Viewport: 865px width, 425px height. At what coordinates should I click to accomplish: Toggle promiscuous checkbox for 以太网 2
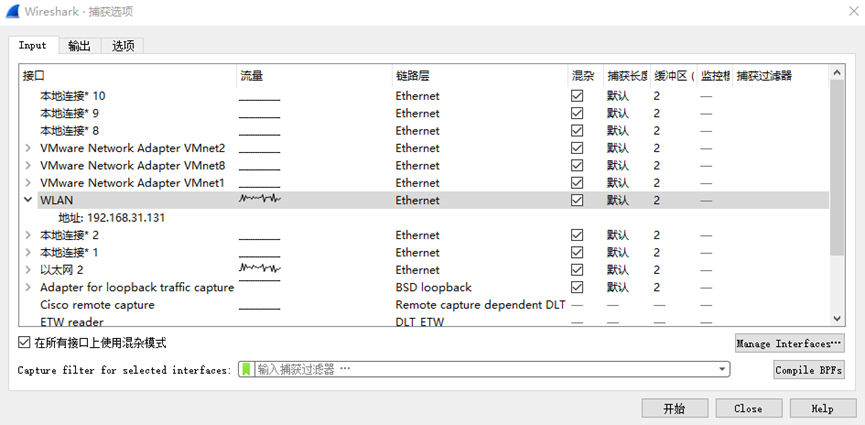tap(577, 270)
